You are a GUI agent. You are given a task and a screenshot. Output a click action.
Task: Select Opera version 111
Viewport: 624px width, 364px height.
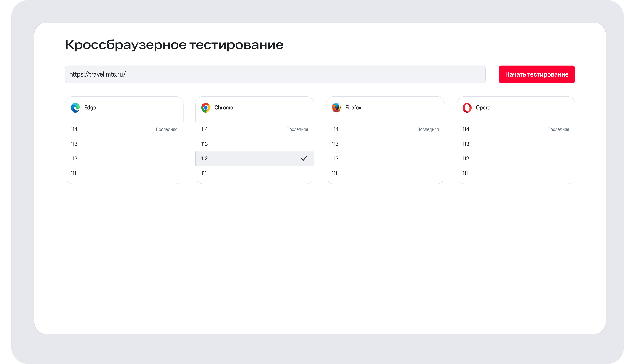pos(515,173)
